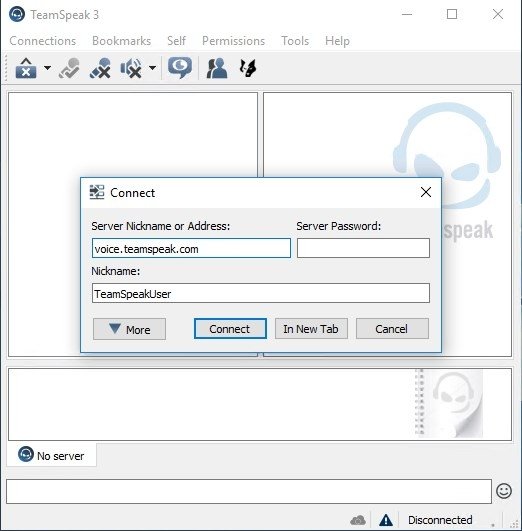Click the Disconnected status text
This screenshot has width=522, height=531.
(x=440, y=520)
